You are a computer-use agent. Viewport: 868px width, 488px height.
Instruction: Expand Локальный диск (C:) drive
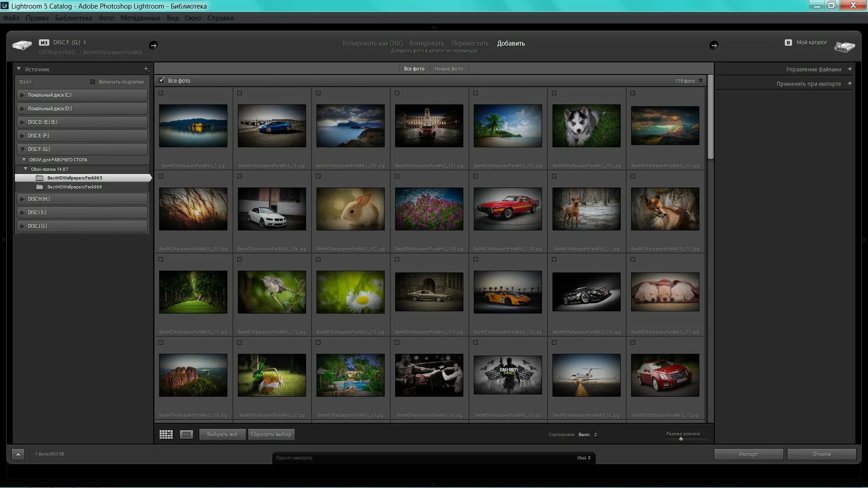(22, 95)
